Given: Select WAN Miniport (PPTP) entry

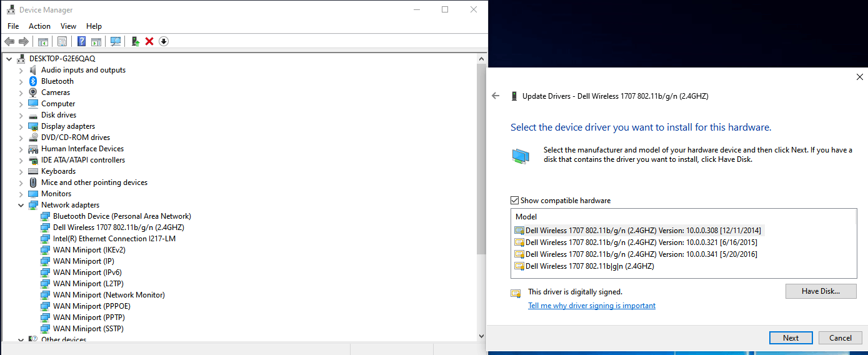Looking at the screenshot, I should tap(89, 317).
